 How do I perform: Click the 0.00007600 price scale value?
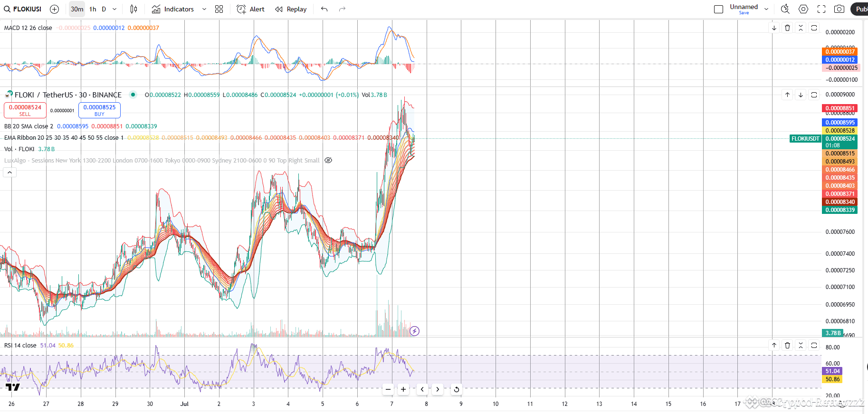tap(840, 232)
